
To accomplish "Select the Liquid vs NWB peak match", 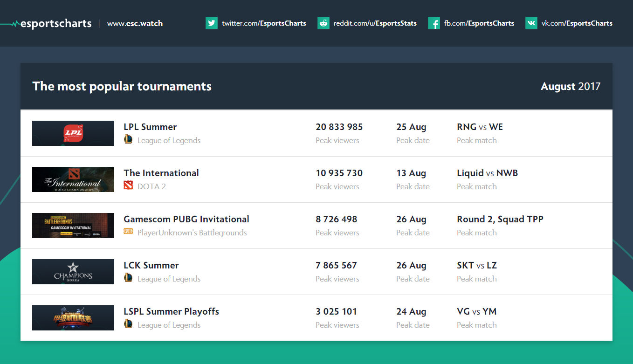I will pyautogui.click(x=487, y=173).
